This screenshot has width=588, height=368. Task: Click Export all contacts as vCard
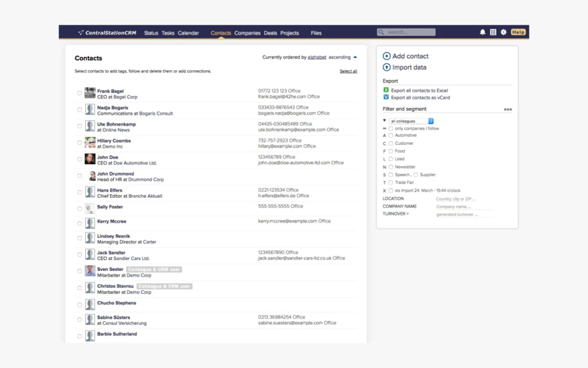coord(420,98)
